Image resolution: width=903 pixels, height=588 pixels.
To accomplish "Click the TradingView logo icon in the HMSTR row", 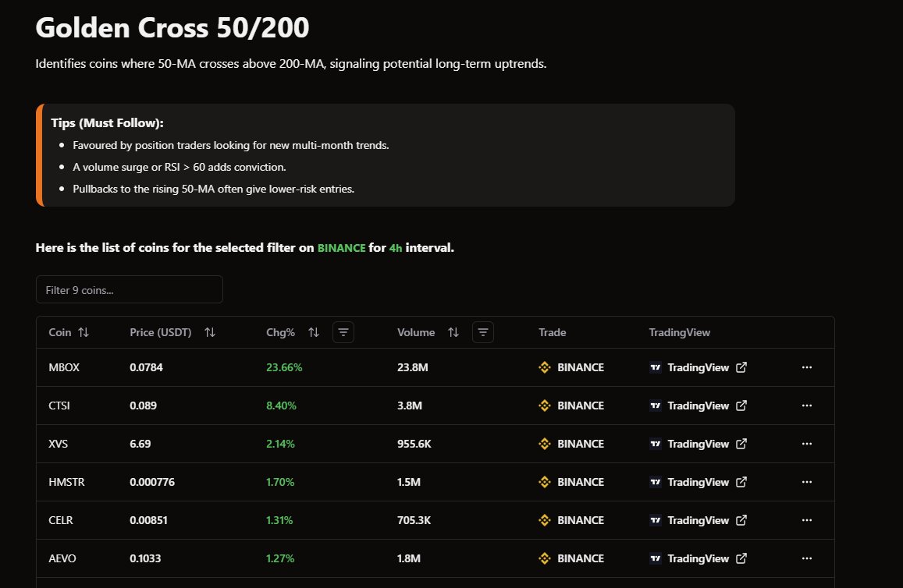I will pos(655,482).
